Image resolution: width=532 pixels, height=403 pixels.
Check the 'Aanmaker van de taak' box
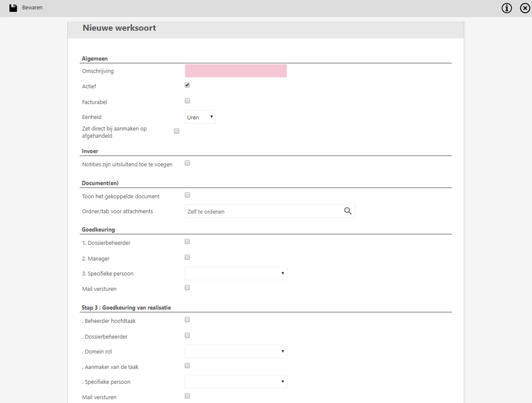tap(187, 366)
